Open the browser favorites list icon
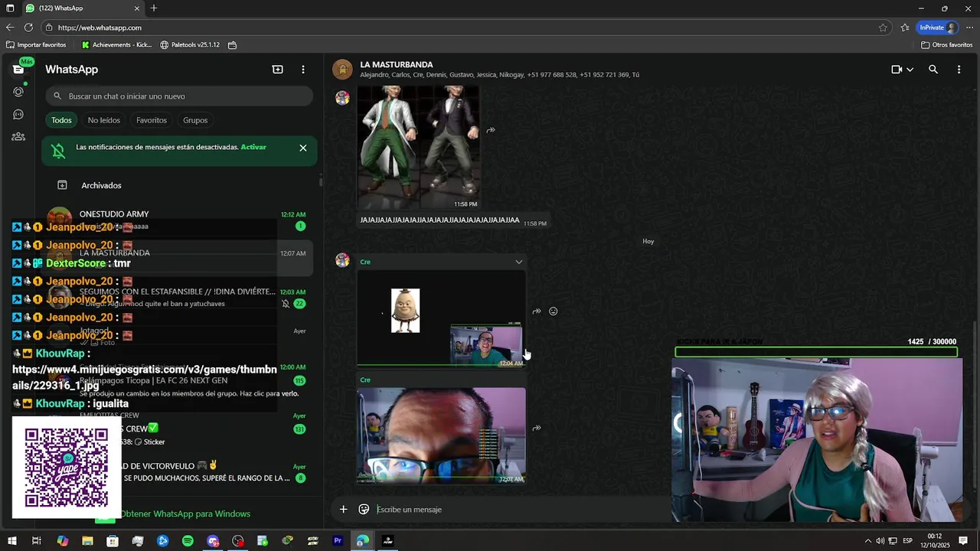 [905, 28]
